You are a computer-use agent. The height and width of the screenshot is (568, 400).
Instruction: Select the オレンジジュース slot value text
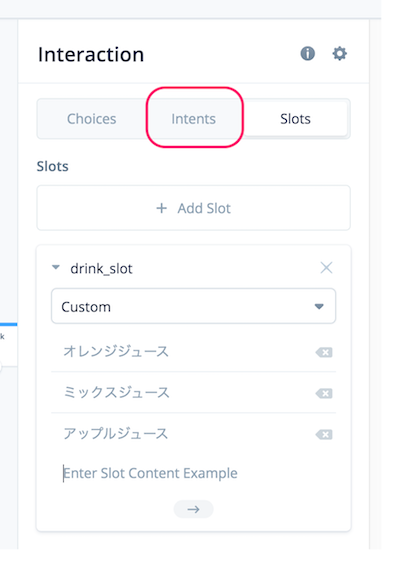click(x=116, y=351)
